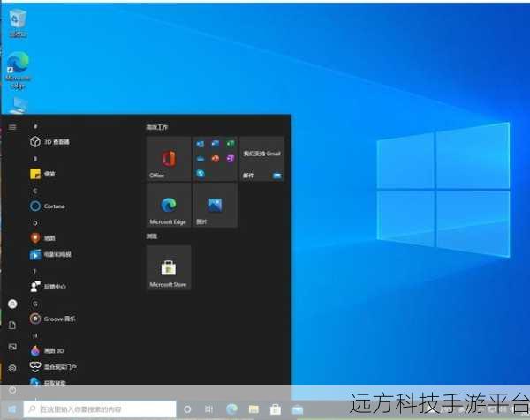The width and height of the screenshot is (530, 420).
Task: Launch Outlook from the Office apps folder tile
Action: [201, 144]
